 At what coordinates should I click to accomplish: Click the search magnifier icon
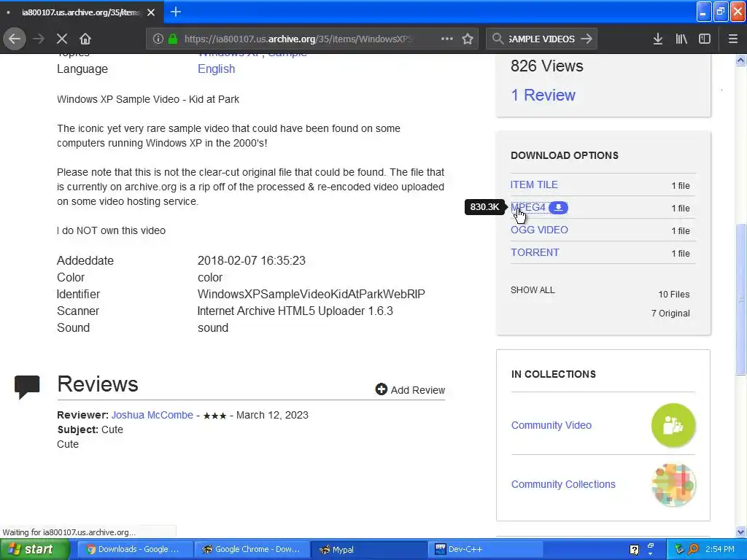(x=498, y=39)
